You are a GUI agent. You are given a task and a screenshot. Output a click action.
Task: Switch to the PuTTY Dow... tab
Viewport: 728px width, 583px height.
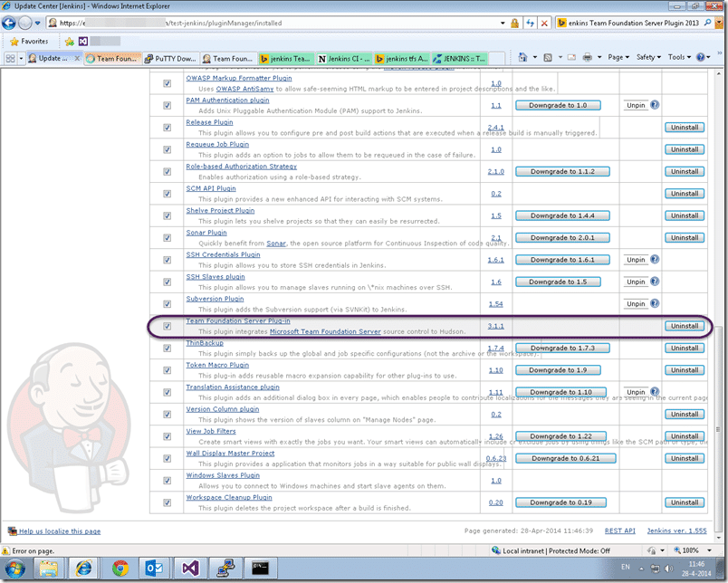[x=170, y=59]
